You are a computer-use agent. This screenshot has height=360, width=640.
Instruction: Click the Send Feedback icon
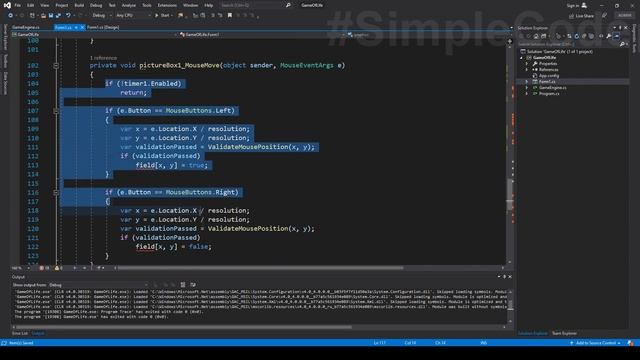(x=604, y=16)
